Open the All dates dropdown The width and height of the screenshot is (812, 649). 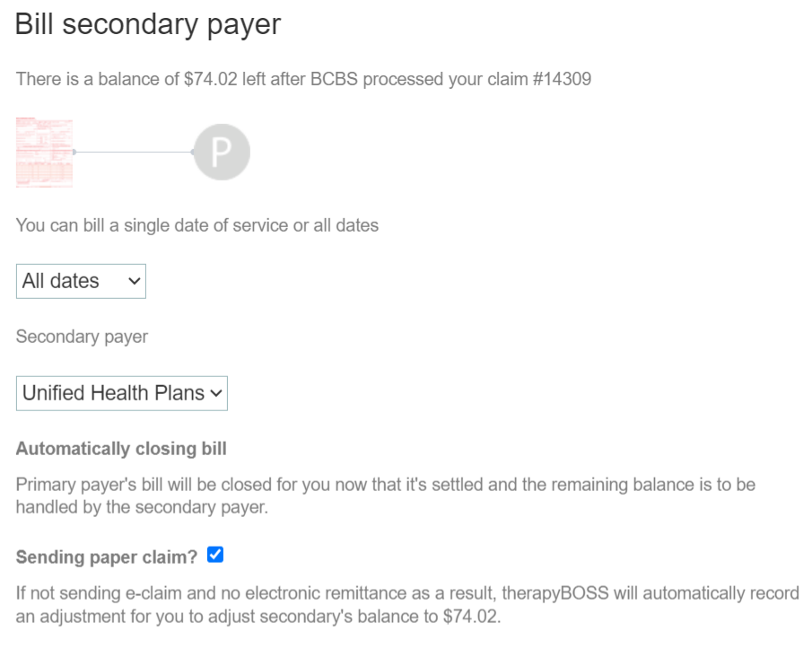click(81, 281)
